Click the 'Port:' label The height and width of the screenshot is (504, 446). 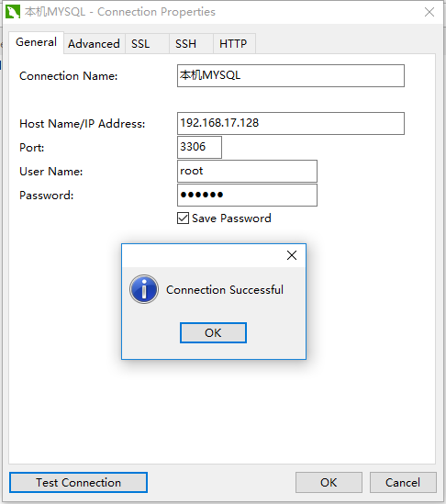[32, 148]
